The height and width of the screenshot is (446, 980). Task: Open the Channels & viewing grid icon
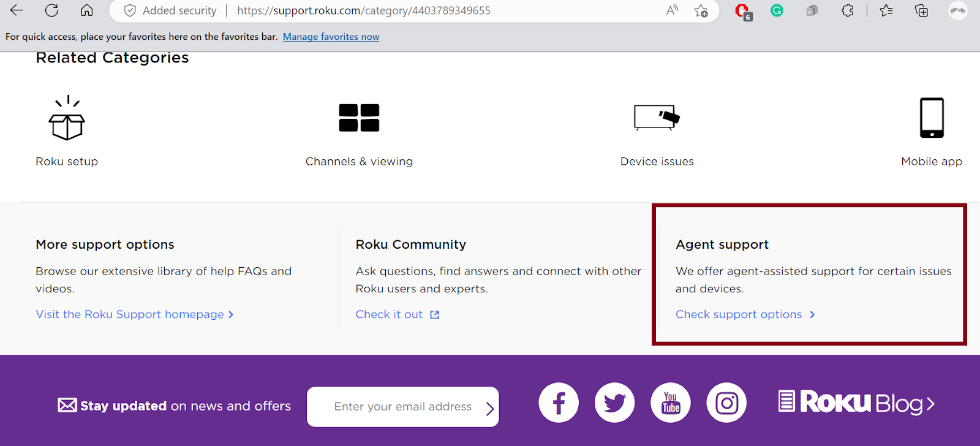[359, 118]
